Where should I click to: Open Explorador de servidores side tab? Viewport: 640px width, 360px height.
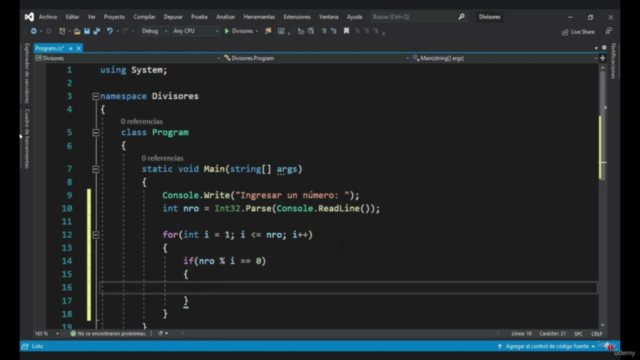tap(27, 73)
